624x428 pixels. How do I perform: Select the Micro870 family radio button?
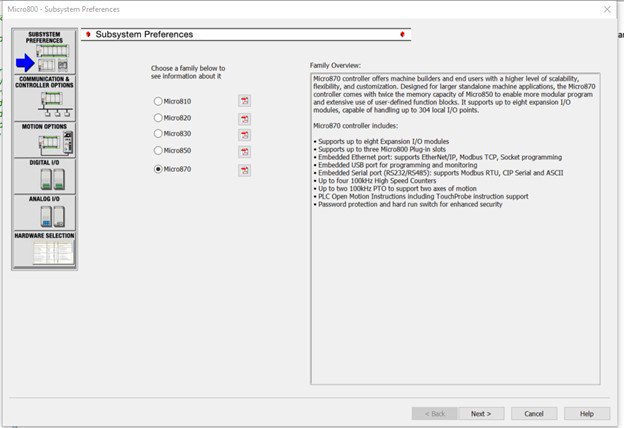point(158,169)
